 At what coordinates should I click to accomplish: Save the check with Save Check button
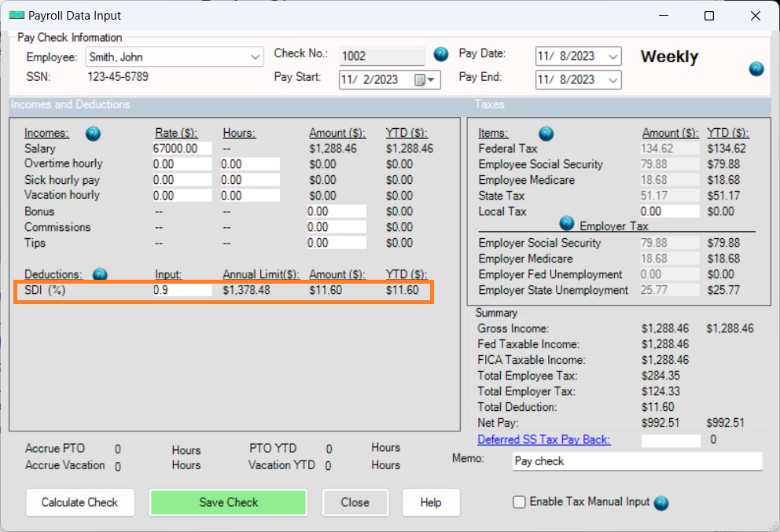[x=228, y=502]
